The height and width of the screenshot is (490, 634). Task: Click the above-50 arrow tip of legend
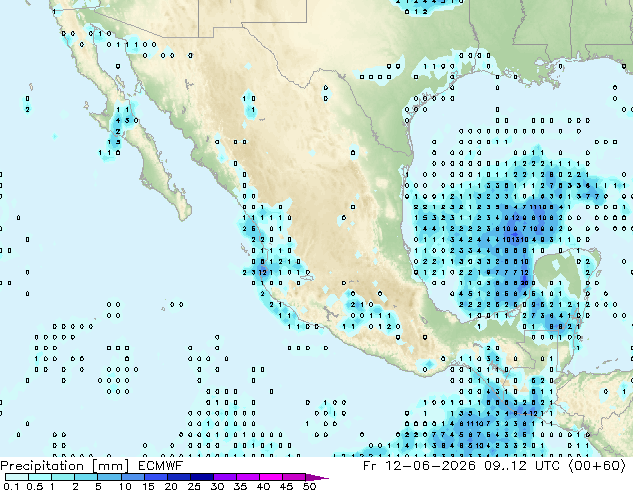click(x=317, y=477)
